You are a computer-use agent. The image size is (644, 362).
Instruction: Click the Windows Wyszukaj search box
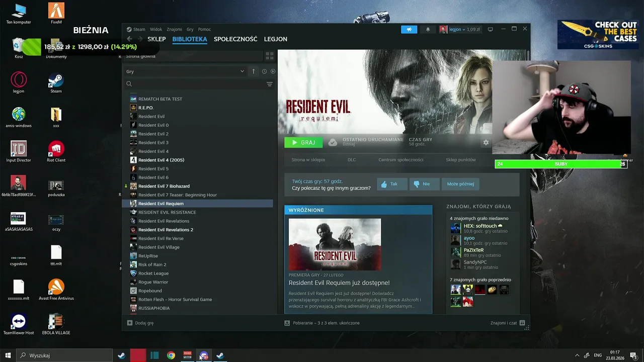64,355
